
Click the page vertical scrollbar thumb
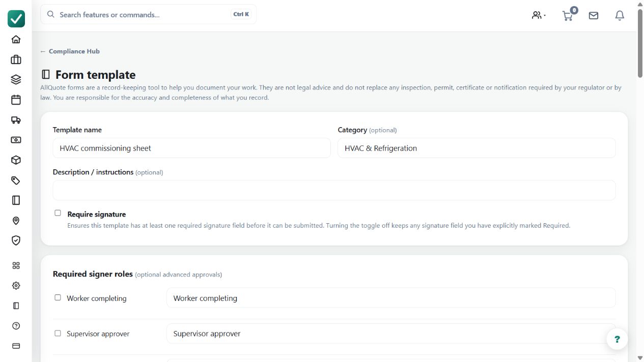coord(640,43)
